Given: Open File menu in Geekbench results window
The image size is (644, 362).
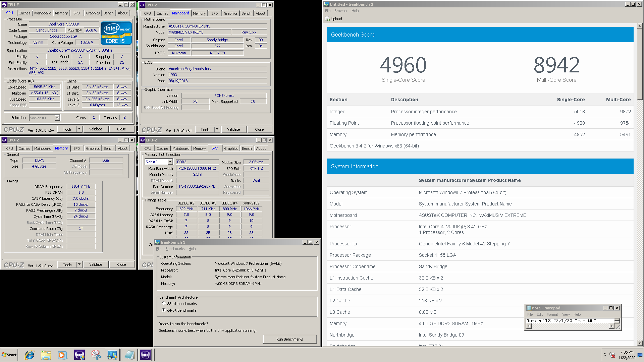Looking at the screenshot, I should (328, 11).
